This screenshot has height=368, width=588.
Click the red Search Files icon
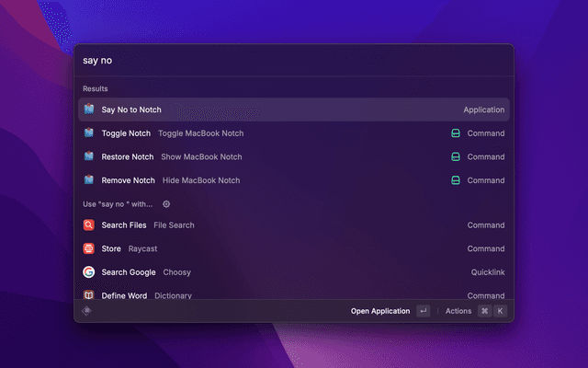click(x=89, y=225)
